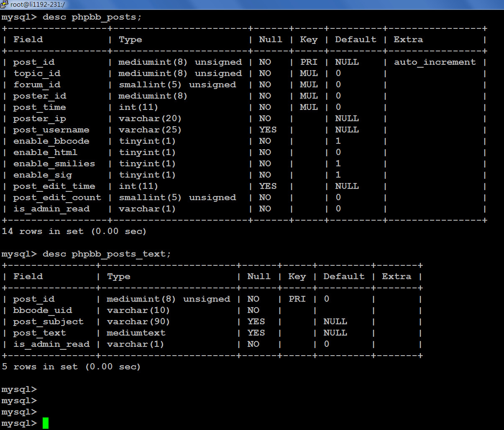This screenshot has height=430, width=504.
Task: Click the '14 rows in set' result line
Action: click(74, 232)
